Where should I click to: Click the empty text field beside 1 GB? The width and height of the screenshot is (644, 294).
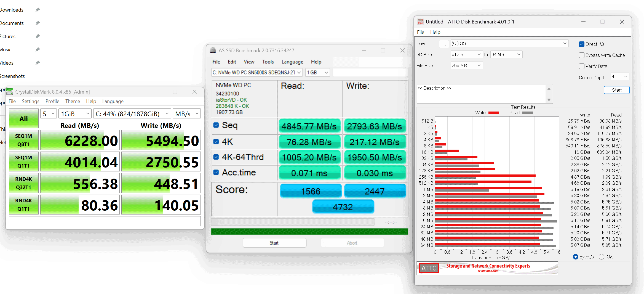click(370, 72)
